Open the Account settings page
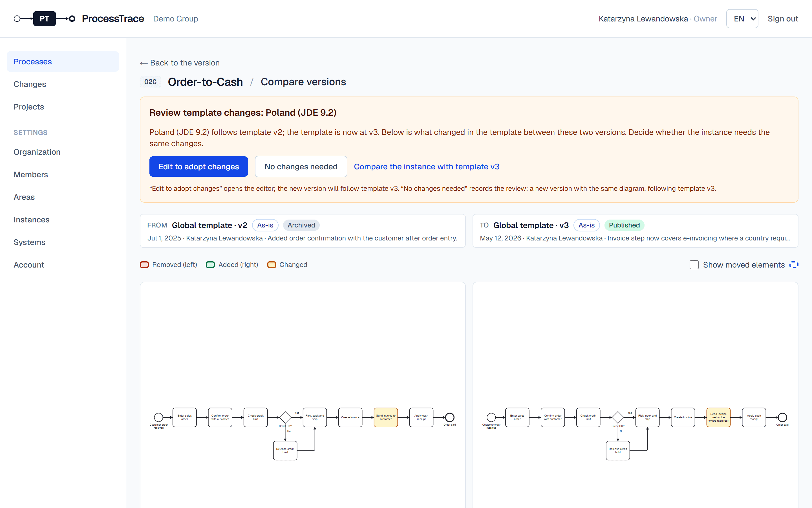Image resolution: width=812 pixels, height=508 pixels. click(x=63, y=265)
